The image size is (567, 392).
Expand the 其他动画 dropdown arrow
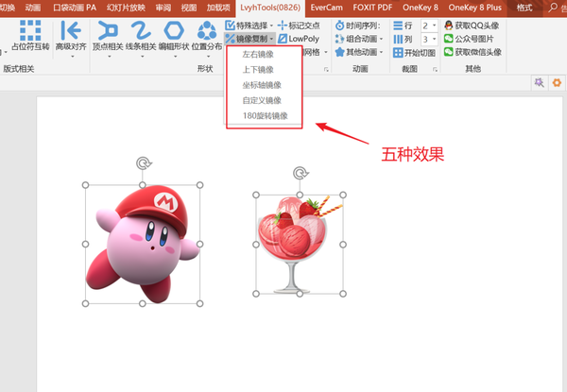point(381,52)
